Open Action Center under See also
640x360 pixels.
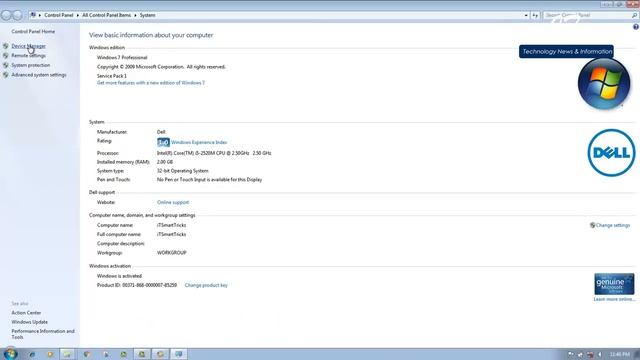point(26,313)
